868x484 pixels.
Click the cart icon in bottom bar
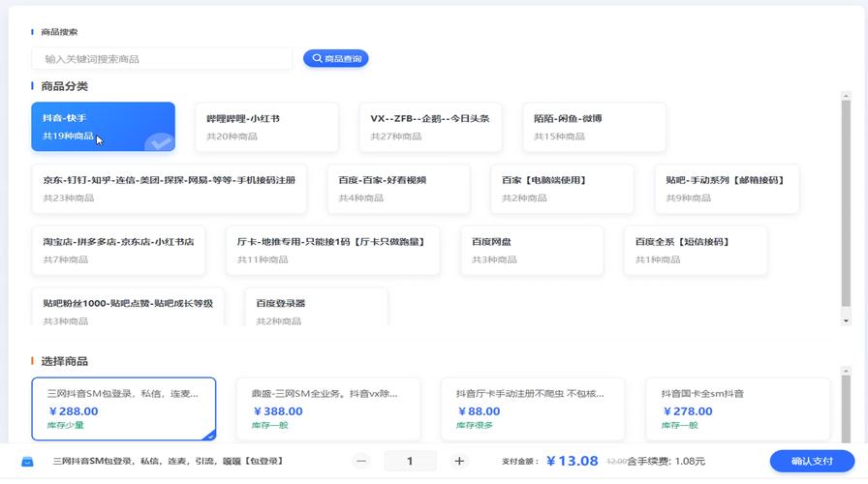pyautogui.click(x=27, y=462)
